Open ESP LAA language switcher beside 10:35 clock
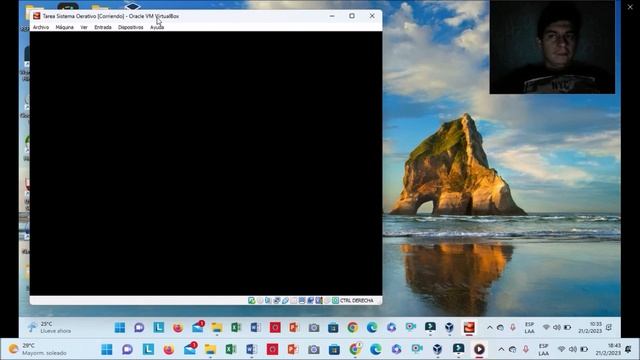The width and height of the screenshot is (640, 360). point(529,328)
